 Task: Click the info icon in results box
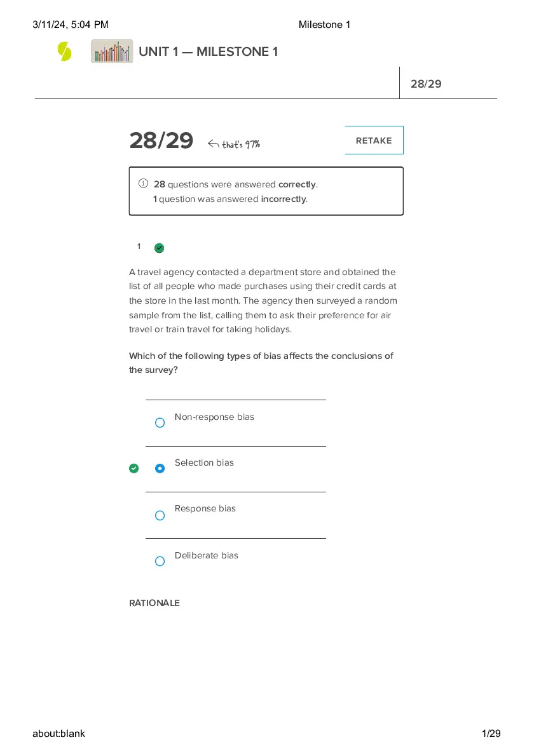(x=143, y=183)
